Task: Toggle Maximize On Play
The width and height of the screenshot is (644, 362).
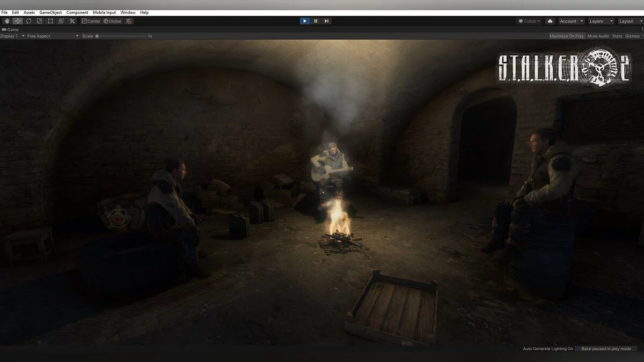Action: tap(567, 36)
